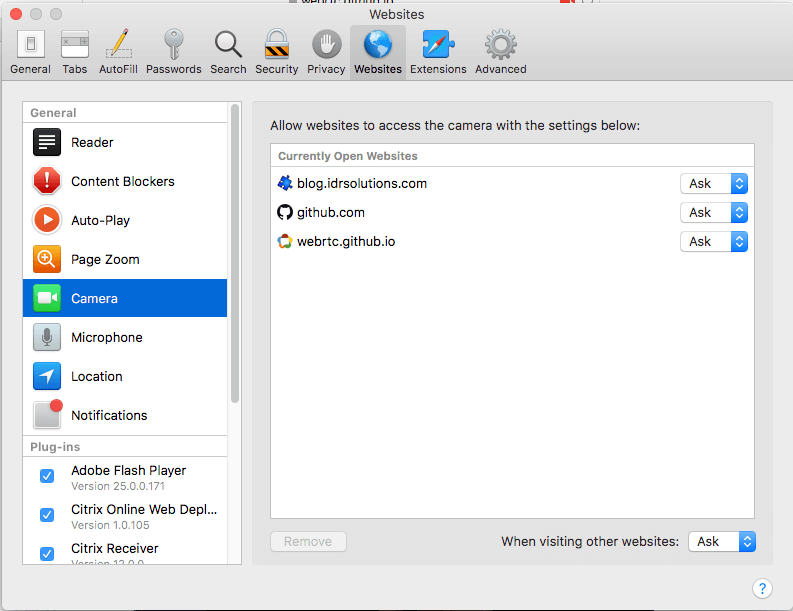Toggle Citrix Online Web Deployment checkbox
The height and width of the screenshot is (611, 793).
[47, 515]
